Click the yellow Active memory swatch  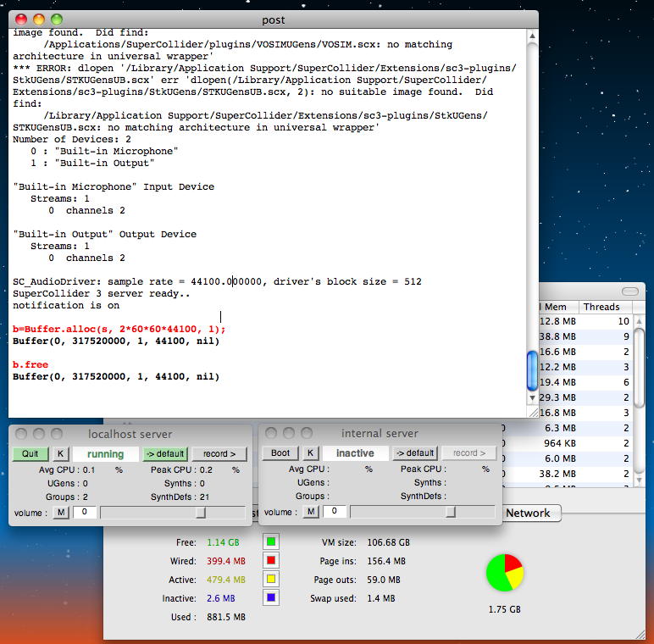pyautogui.click(x=271, y=580)
